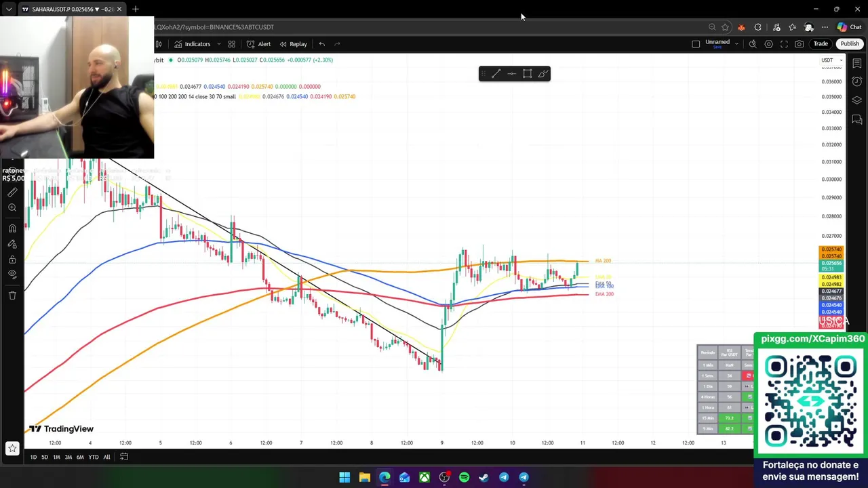This screenshot has height=488, width=868.
Task: Open the Copilot Chat button
Action: click(x=850, y=27)
